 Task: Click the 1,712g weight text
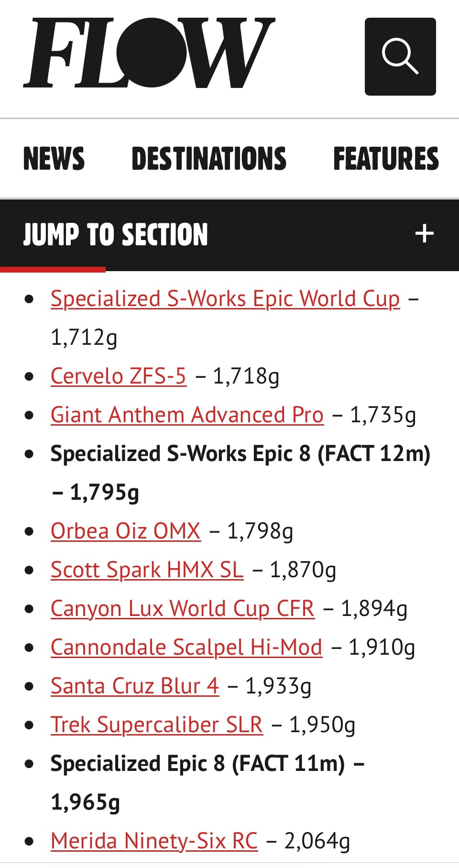(84, 338)
